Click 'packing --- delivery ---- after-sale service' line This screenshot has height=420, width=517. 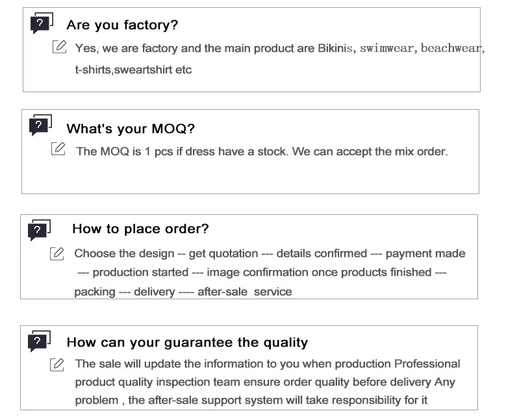(183, 292)
